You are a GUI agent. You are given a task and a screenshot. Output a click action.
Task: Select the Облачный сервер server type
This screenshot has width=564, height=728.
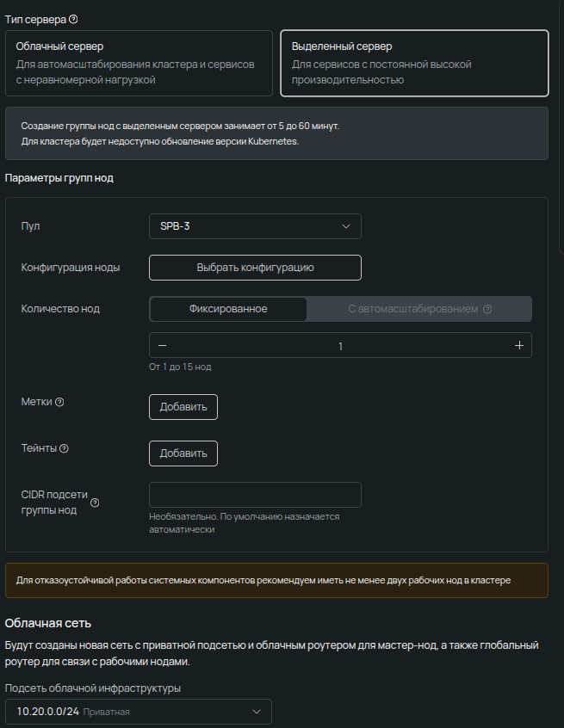(139, 63)
